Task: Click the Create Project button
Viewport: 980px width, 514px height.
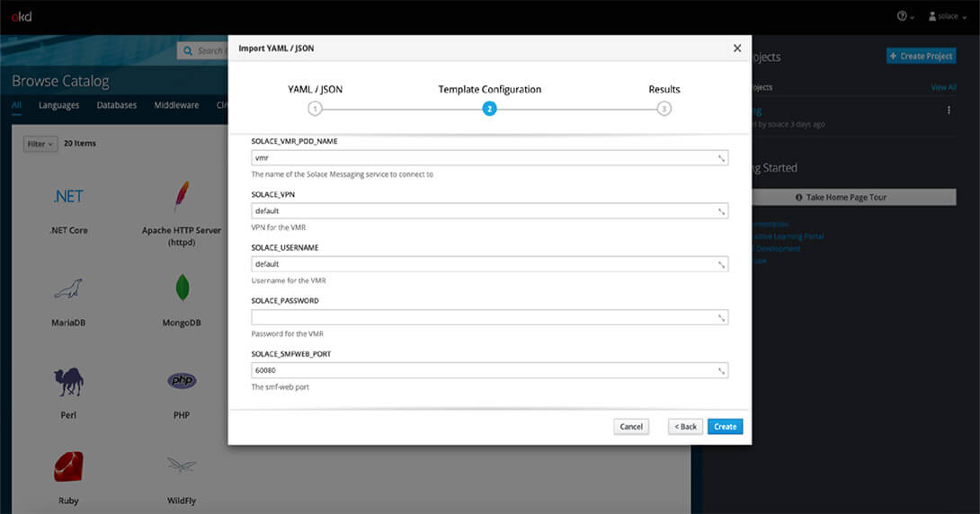Action: click(922, 56)
